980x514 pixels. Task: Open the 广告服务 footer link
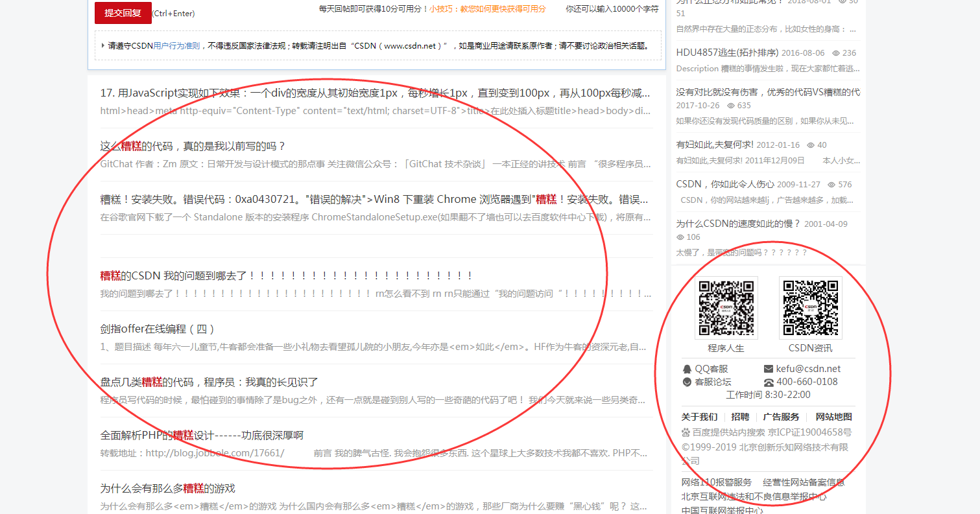(x=781, y=417)
